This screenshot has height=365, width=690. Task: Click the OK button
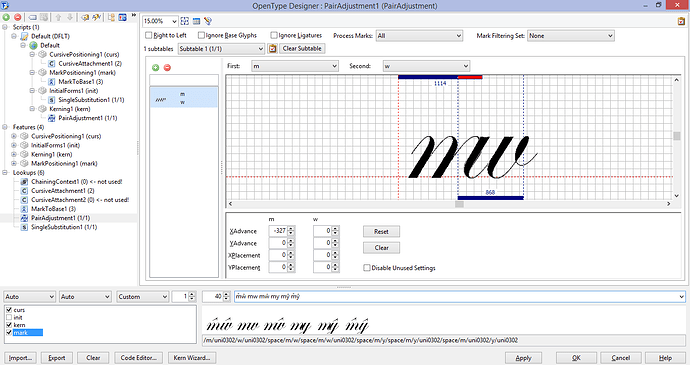coord(576,358)
